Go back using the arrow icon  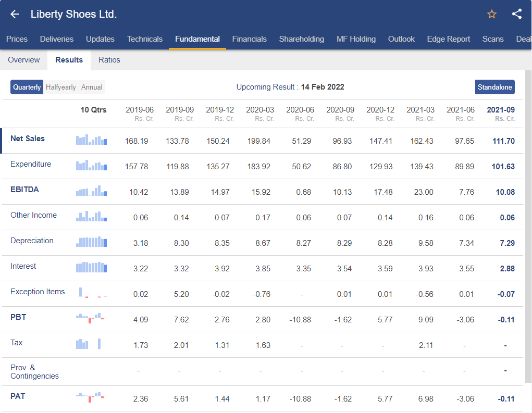(15, 14)
